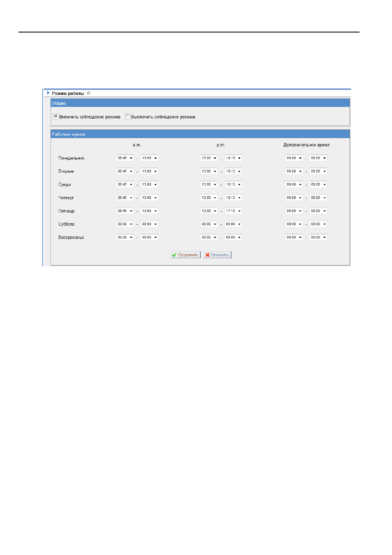
Task: Open Воскресенье additional time start dropdown
Action: (294, 237)
